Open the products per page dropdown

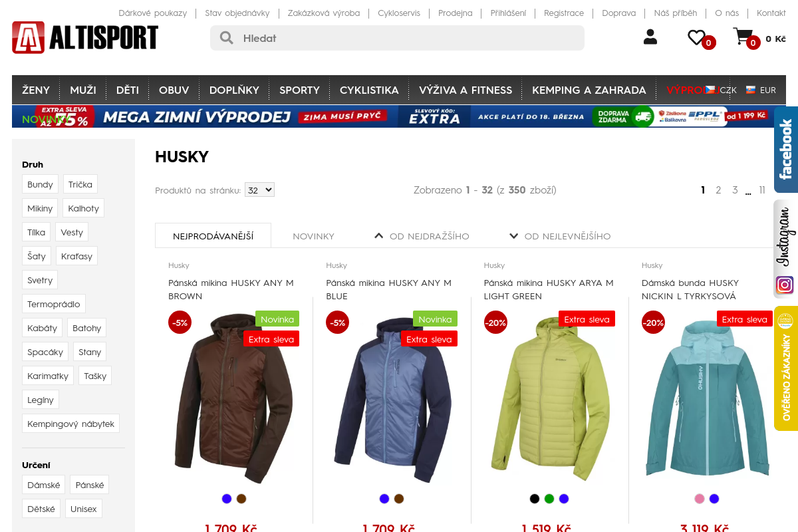coord(259,190)
